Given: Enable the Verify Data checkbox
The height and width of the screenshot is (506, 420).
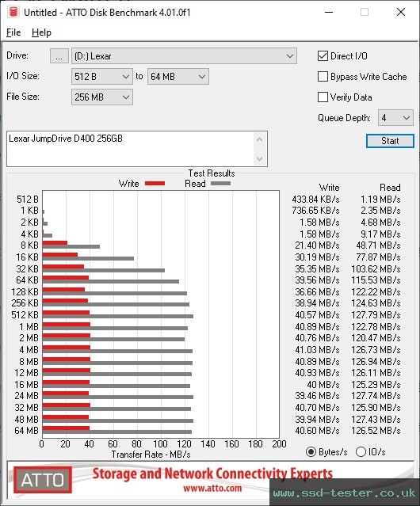Looking at the screenshot, I should pyautogui.click(x=323, y=97).
